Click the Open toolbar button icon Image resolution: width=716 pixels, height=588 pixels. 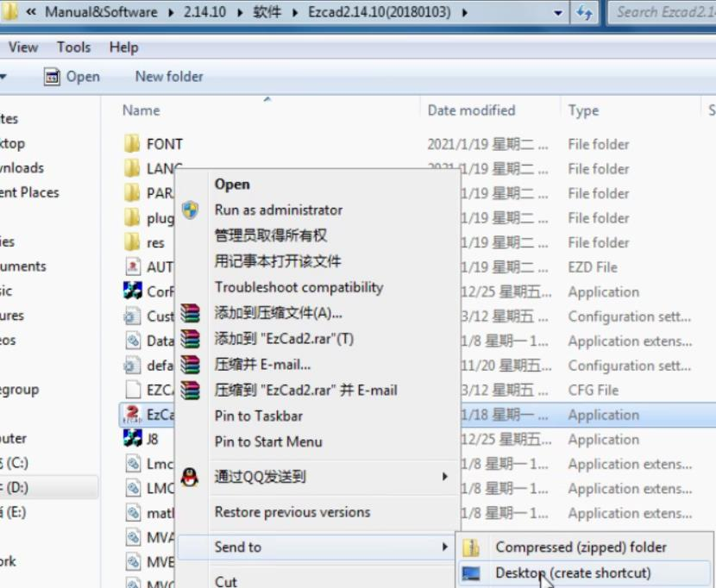(x=52, y=77)
